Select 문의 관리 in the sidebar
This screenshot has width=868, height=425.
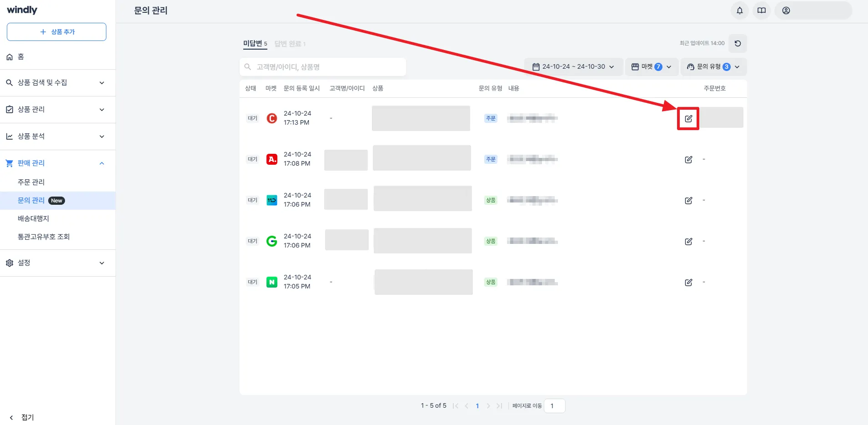[58, 201]
